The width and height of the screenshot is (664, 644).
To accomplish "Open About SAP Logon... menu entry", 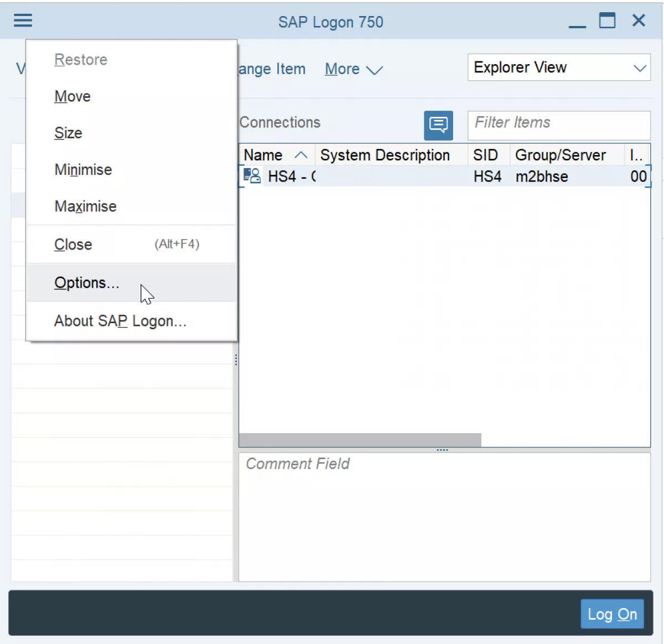I will [132, 321].
